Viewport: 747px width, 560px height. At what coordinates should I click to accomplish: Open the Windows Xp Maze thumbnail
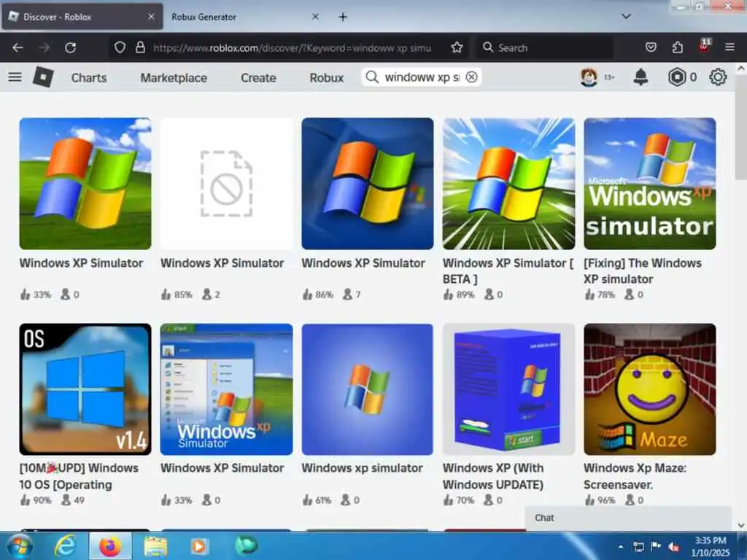pos(650,389)
